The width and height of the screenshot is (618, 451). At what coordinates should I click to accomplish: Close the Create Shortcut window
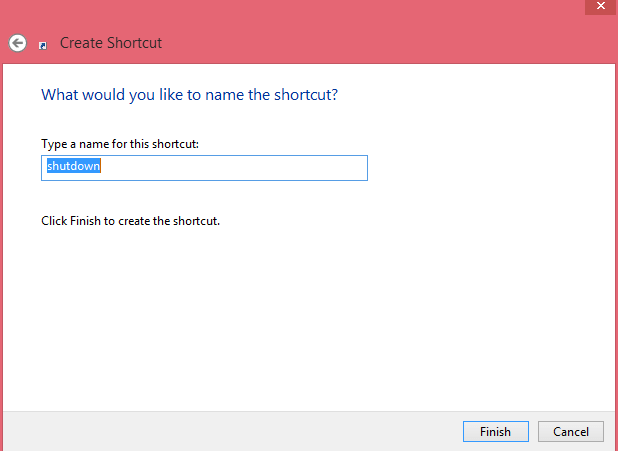(x=601, y=7)
